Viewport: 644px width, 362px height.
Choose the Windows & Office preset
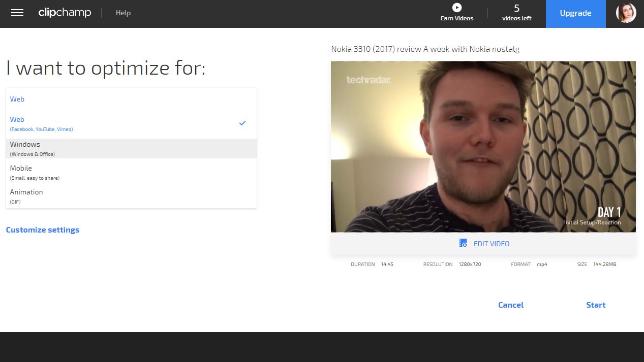(131, 148)
